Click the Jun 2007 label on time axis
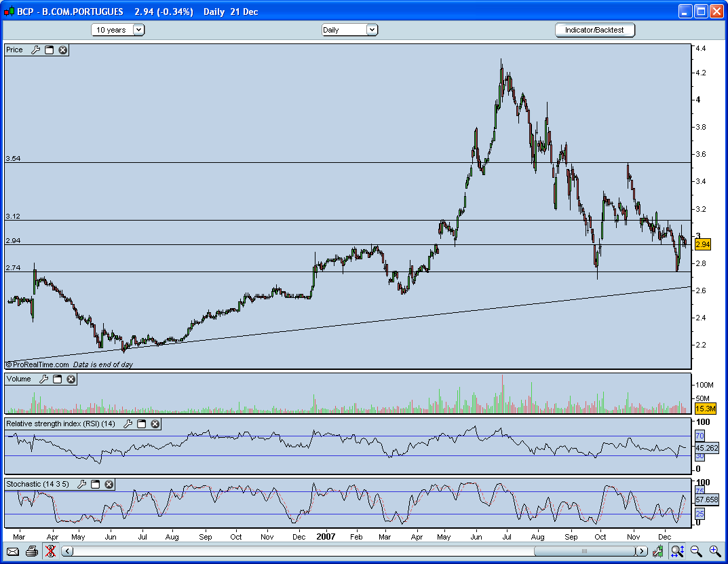The width and height of the screenshot is (728, 564). coord(476,537)
